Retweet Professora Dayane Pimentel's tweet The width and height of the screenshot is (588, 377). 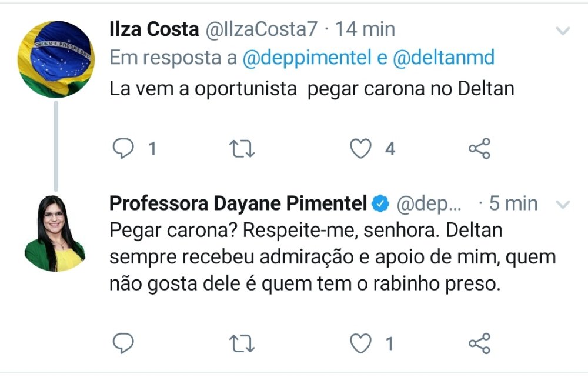(242, 343)
